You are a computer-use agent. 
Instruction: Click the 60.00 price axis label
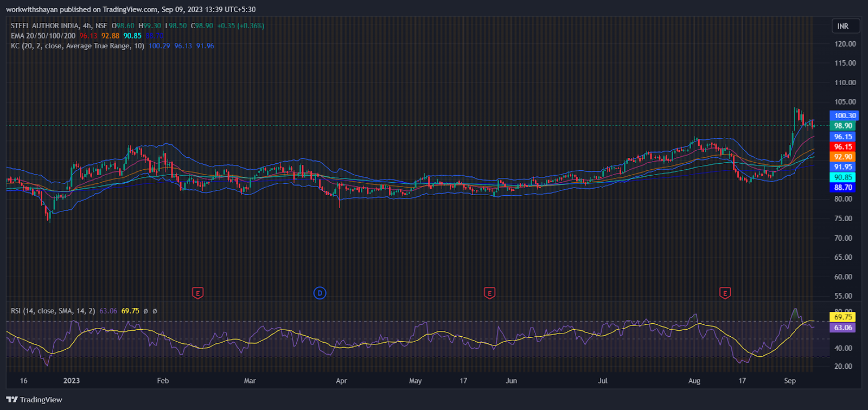tap(843, 277)
